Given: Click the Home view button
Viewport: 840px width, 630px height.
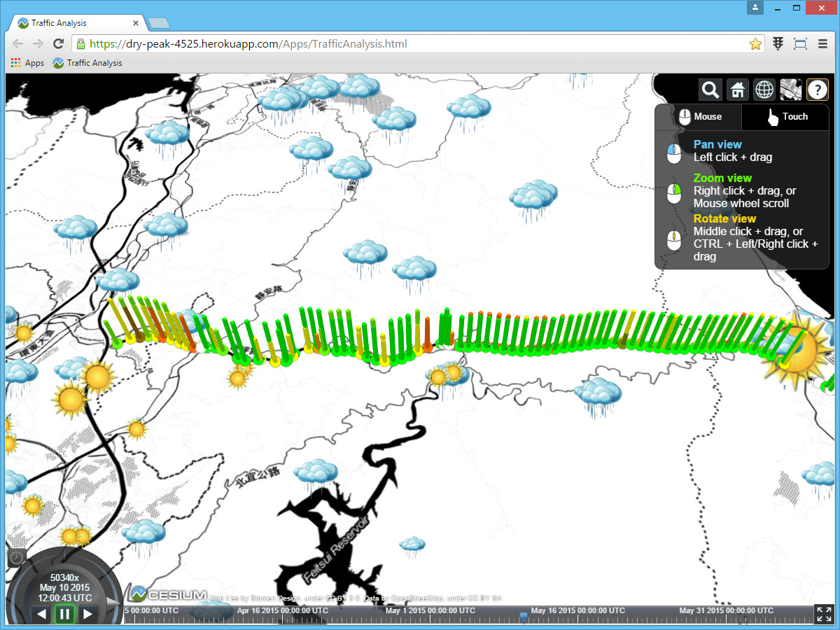Looking at the screenshot, I should click(737, 90).
